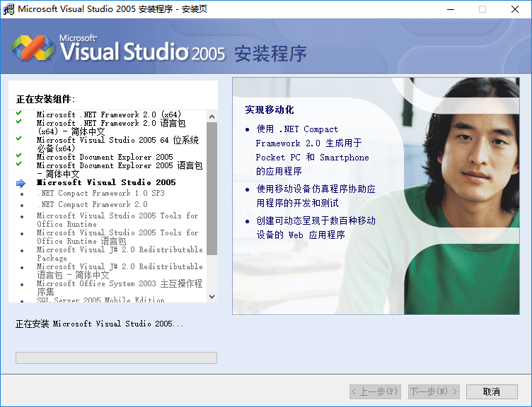Click the 实现移动化 heading
532x407 pixels.
point(270,110)
